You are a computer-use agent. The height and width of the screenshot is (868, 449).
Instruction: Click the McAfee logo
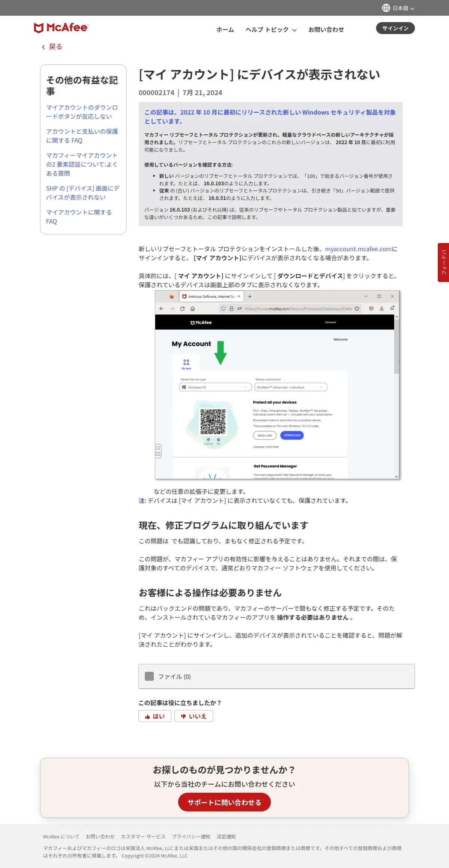coord(61,28)
